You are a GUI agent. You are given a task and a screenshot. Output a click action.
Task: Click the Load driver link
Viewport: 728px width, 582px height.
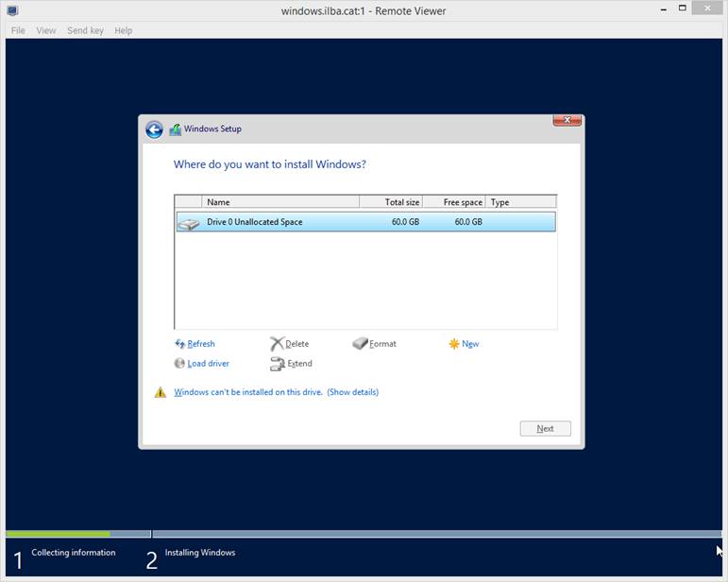click(208, 363)
